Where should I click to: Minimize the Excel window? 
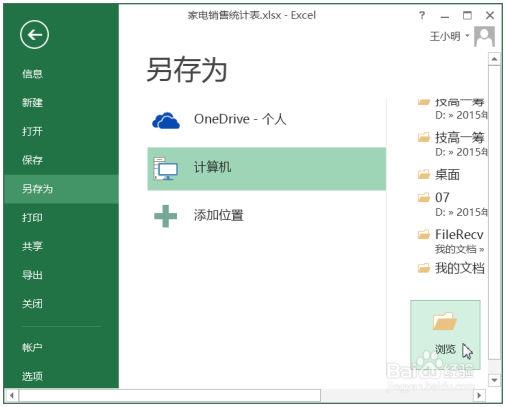tap(445, 16)
